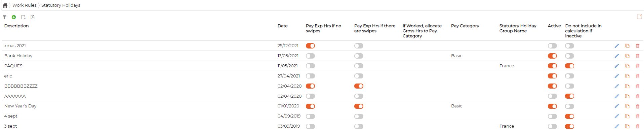Sort by the Date column header
Screen dimensions: 644x131
click(x=283, y=26)
